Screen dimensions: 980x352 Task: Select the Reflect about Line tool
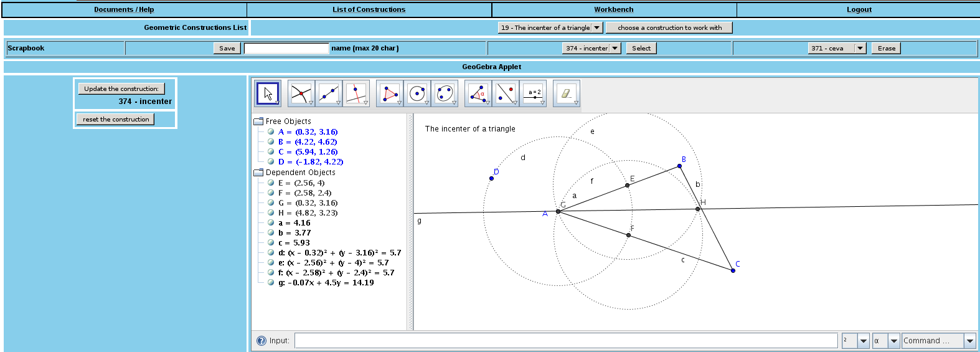(505, 93)
